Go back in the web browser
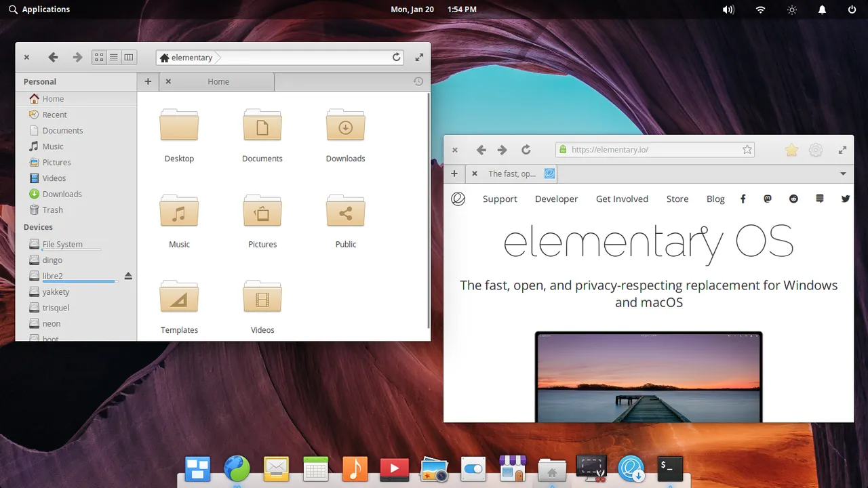868x488 pixels. tap(481, 150)
